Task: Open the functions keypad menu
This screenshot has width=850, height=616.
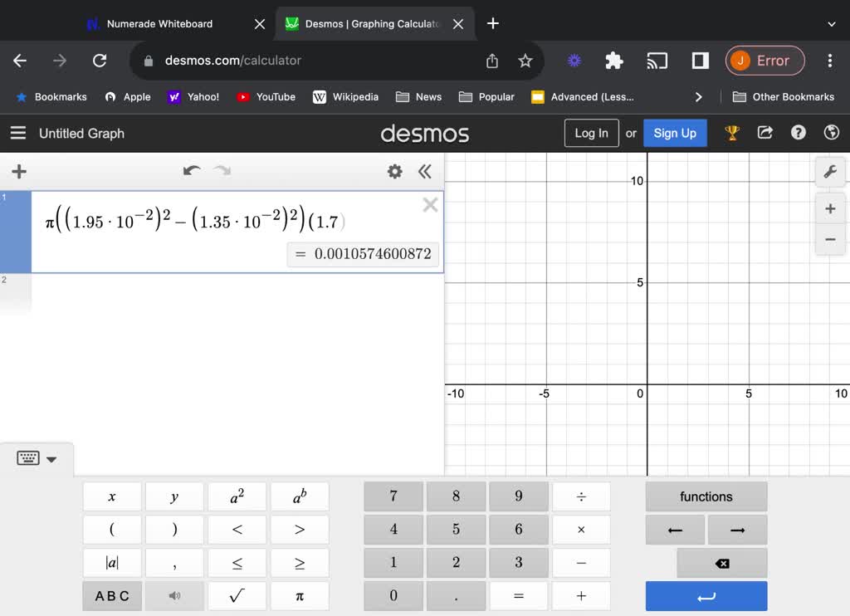Action: pyautogui.click(x=706, y=496)
